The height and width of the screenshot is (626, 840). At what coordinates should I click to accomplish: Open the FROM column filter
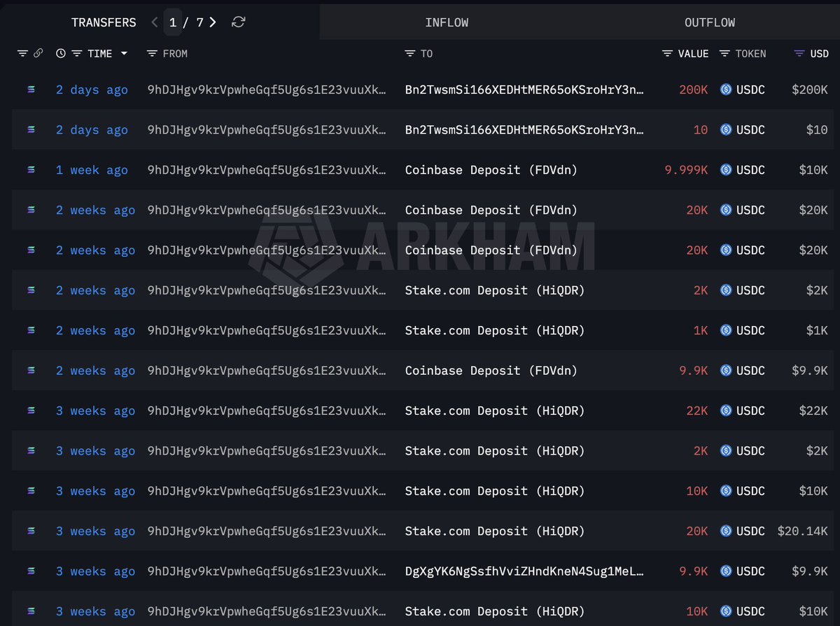coord(152,54)
